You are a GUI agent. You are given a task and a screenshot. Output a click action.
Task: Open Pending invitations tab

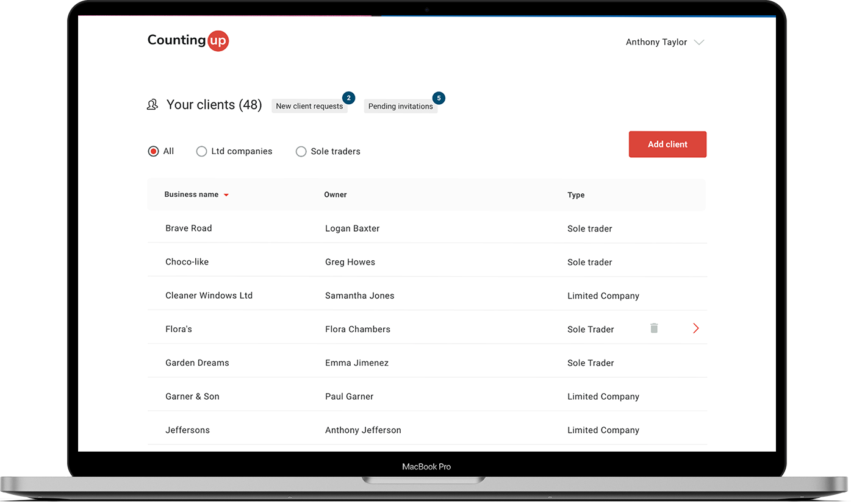[400, 106]
